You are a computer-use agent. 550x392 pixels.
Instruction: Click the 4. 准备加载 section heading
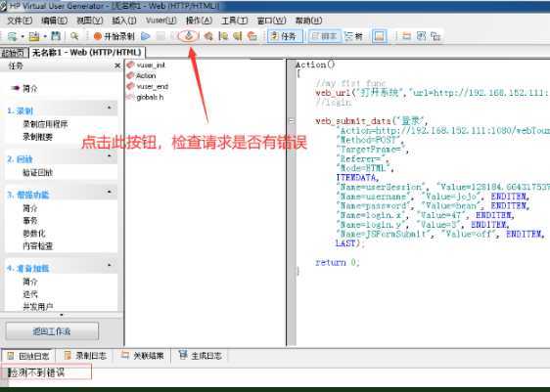click(28, 269)
